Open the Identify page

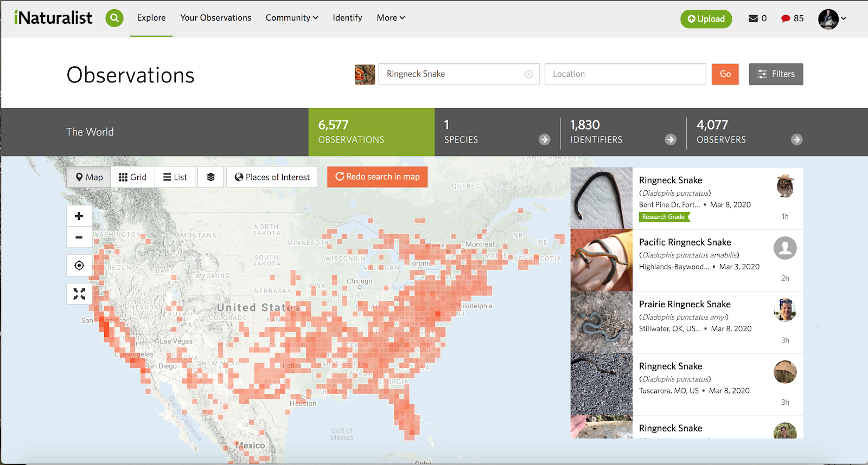[x=347, y=18]
